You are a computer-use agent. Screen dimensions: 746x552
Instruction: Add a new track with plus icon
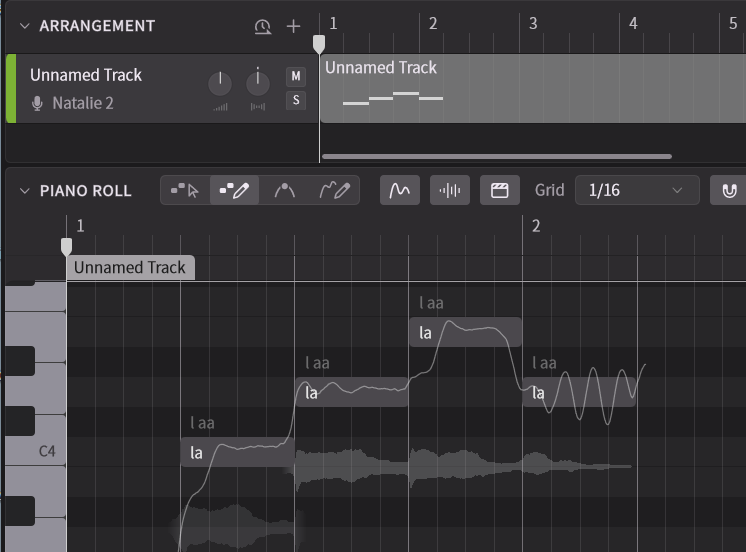294,26
